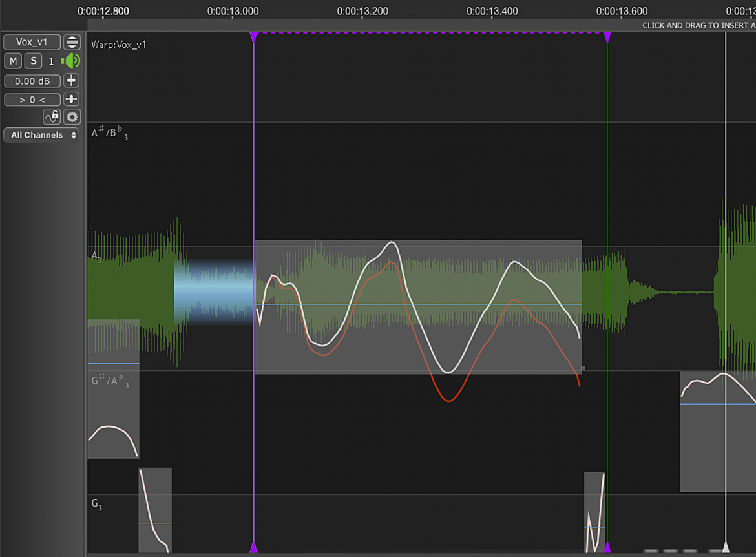
Task: Select the large highlighted pitch block on A3
Action: (418, 307)
